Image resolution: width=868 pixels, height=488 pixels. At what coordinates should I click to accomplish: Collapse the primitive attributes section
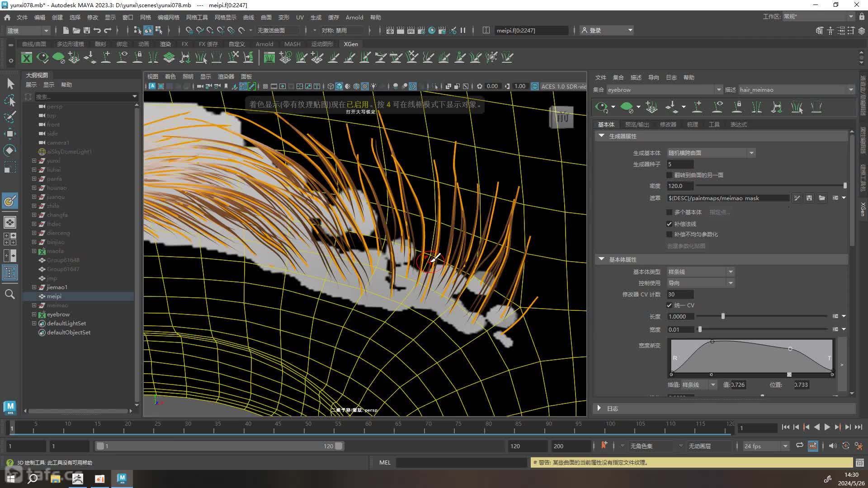tap(601, 259)
